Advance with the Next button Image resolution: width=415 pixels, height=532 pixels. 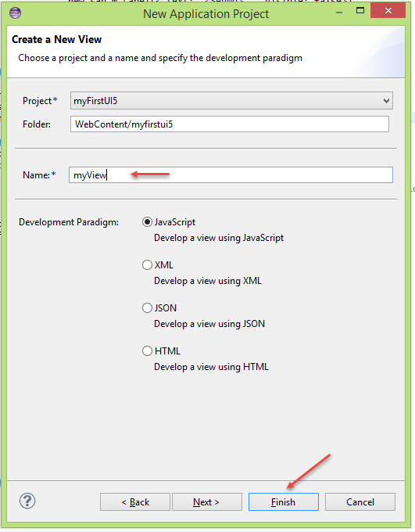pyautogui.click(x=207, y=501)
